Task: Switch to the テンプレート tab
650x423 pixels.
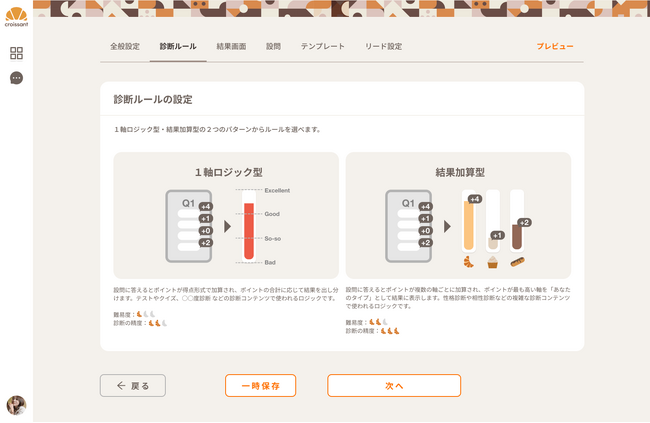Action: 323,46
